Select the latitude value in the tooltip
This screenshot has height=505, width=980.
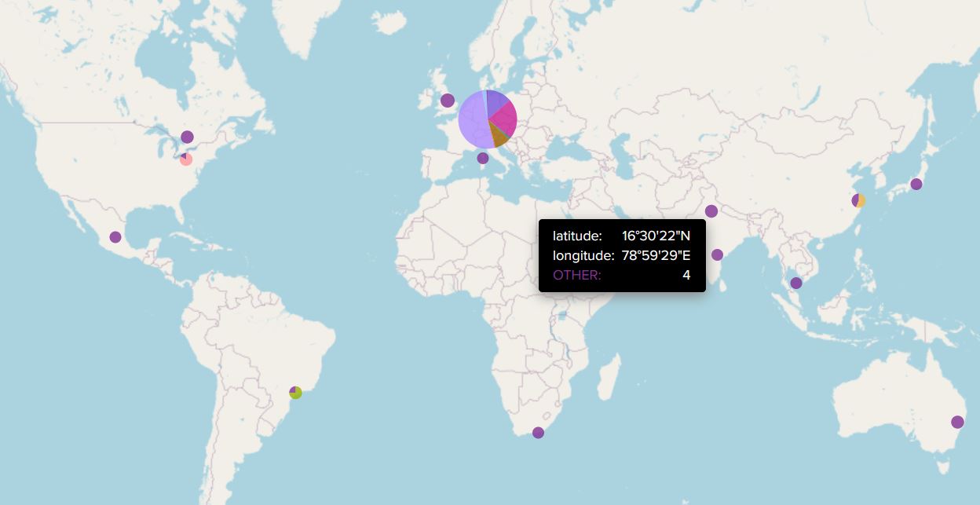point(656,234)
